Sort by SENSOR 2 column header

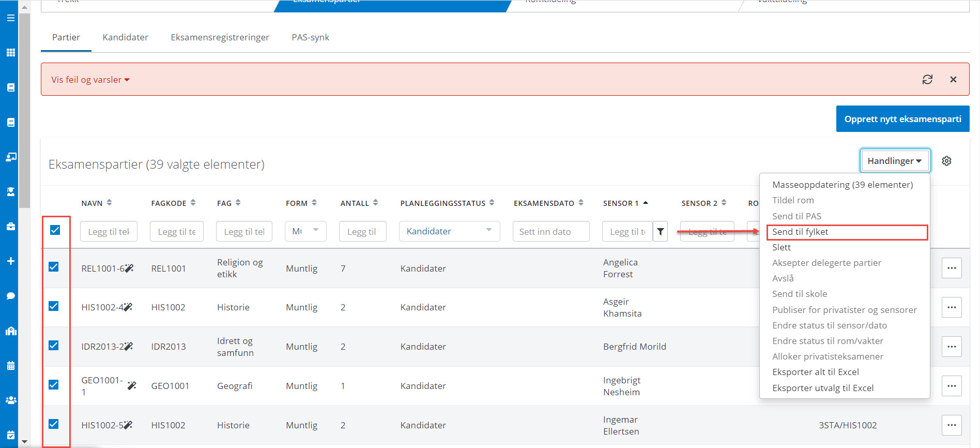(704, 203)
